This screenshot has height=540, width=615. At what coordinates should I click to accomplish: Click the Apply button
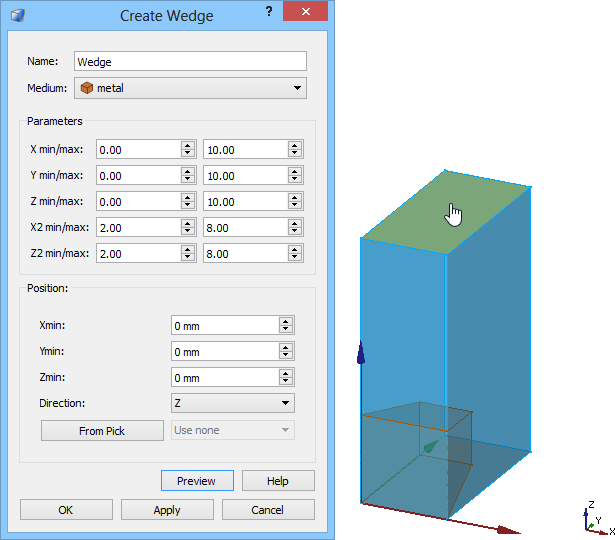[x=167, y=509]
